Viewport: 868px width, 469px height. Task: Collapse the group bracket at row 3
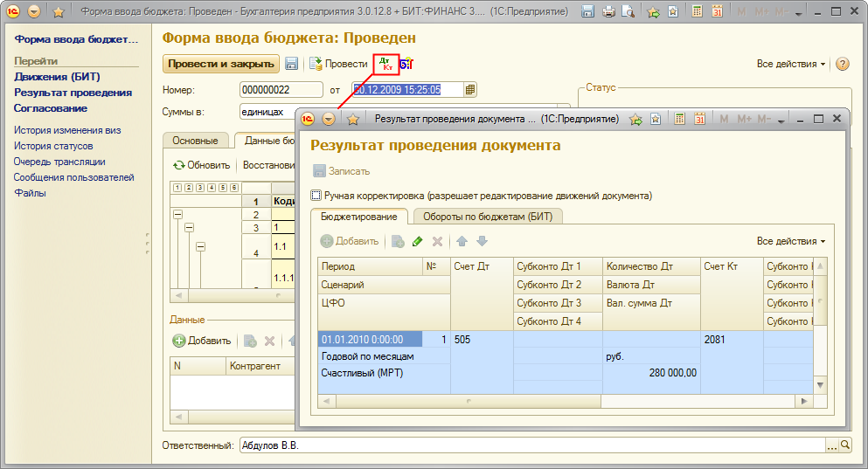point(190,227)
